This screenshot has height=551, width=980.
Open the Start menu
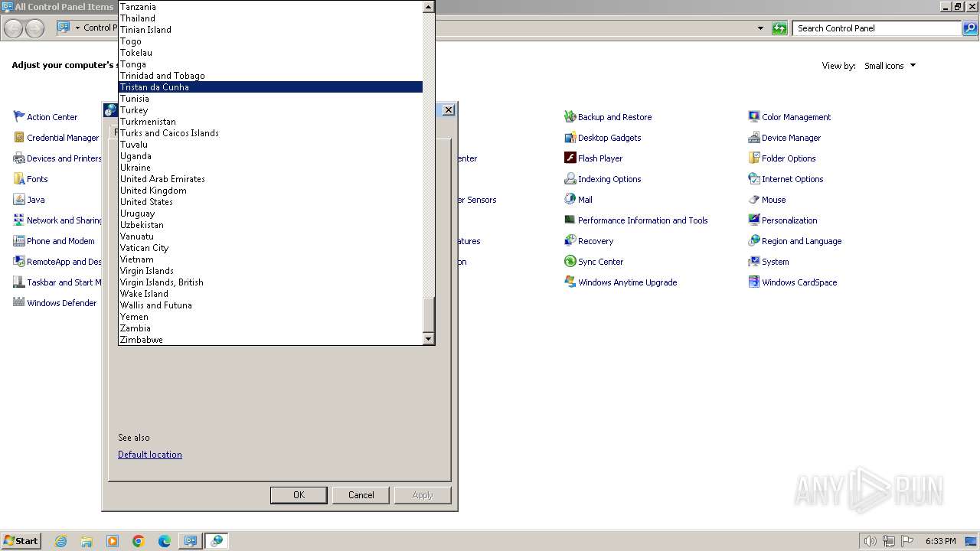click(x=21, y=541)
